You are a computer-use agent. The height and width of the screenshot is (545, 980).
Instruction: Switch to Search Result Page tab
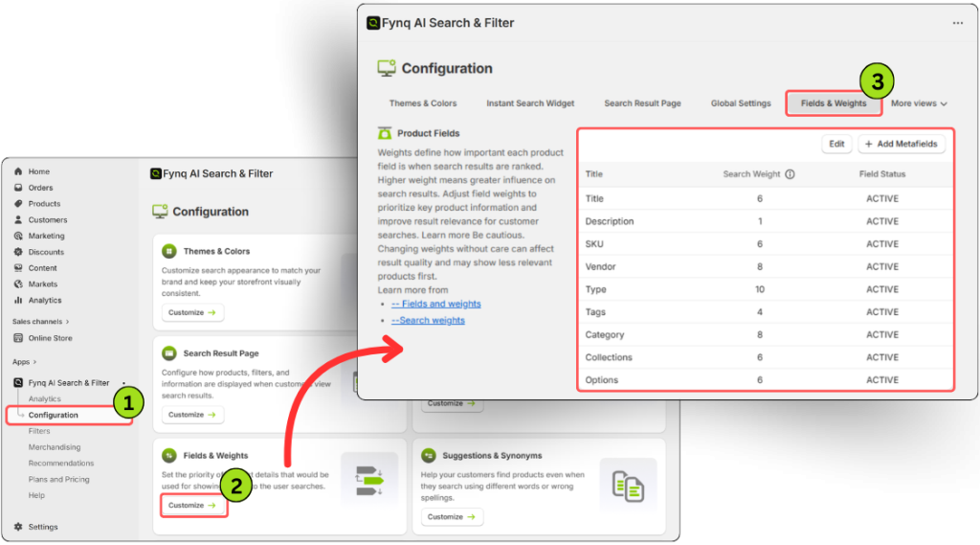tap(642, 103)
